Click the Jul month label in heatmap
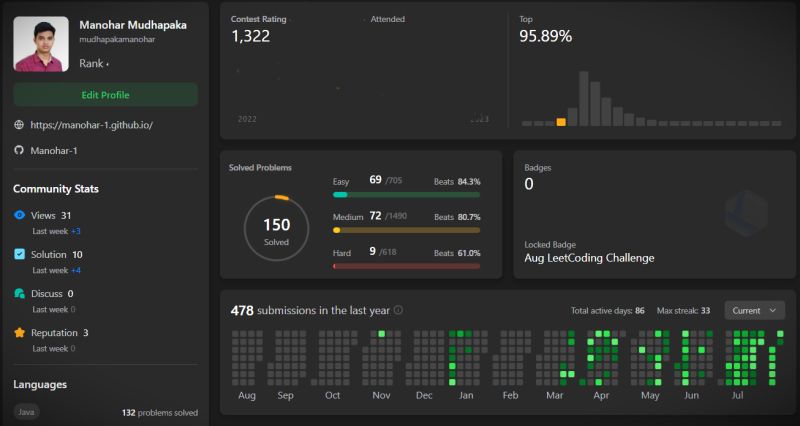Screen dimensions: 800x426 click(737, 395)
